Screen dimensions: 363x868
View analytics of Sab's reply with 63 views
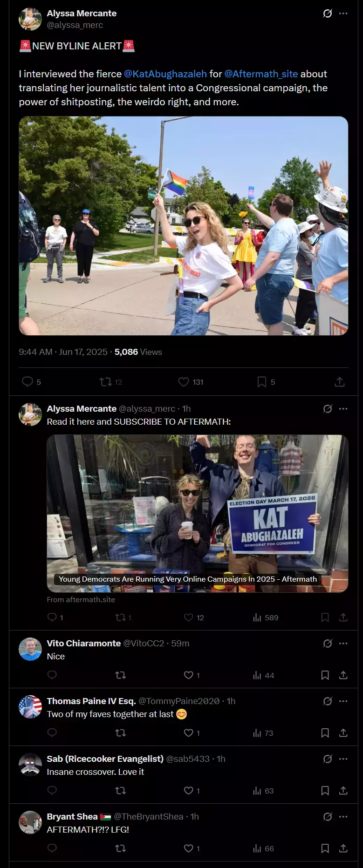coord(263,791)
